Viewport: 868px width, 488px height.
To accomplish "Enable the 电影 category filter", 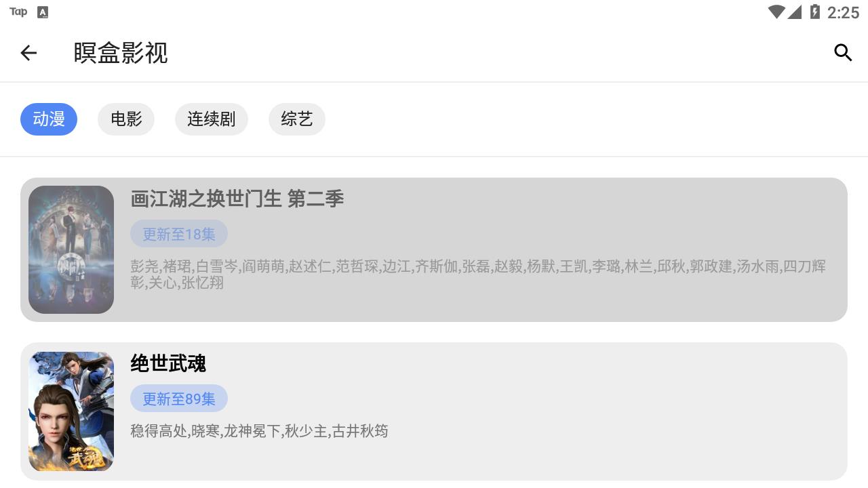I will [126, 119].
